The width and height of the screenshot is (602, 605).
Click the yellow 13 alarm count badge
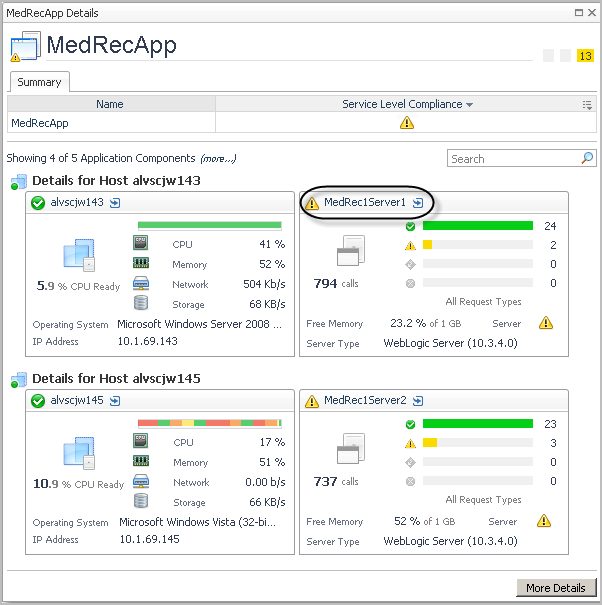[585, 56]
